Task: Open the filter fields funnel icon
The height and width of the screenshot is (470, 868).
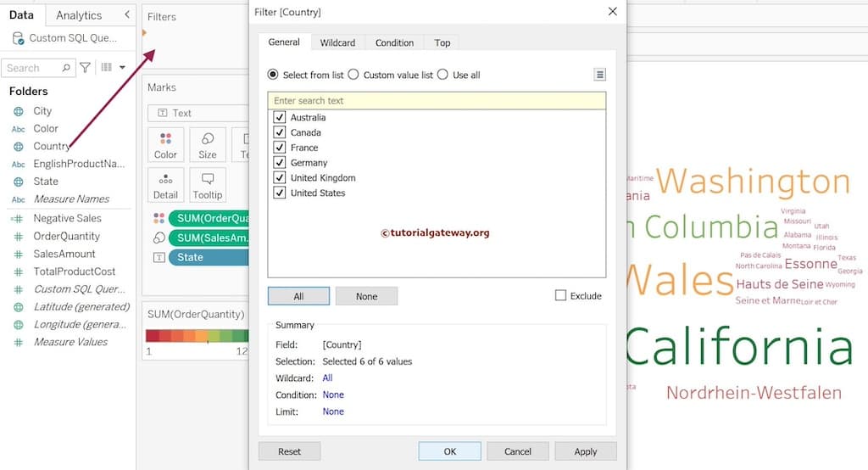Action: tap(86, 68)
